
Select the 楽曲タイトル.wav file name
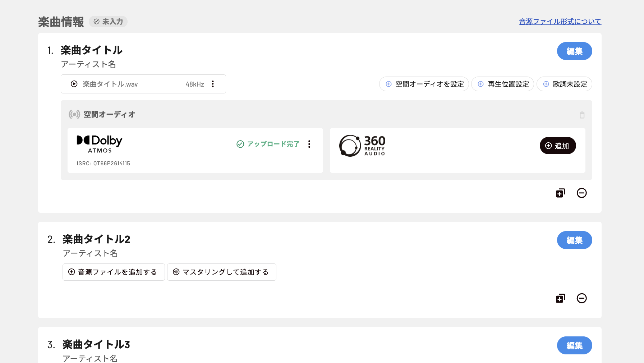point(110,84)
